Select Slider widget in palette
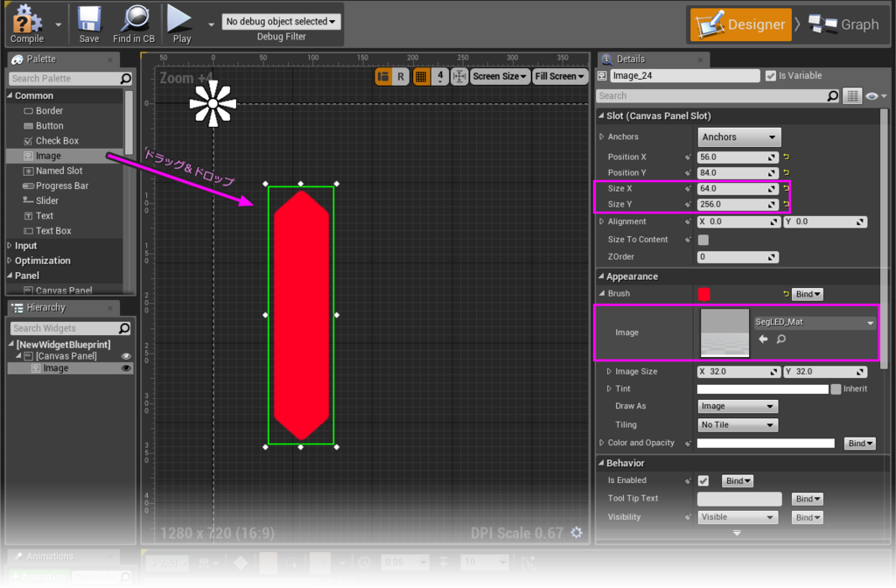Image resolution: width=896 pixels, height=588 pixels. (64, 200)
